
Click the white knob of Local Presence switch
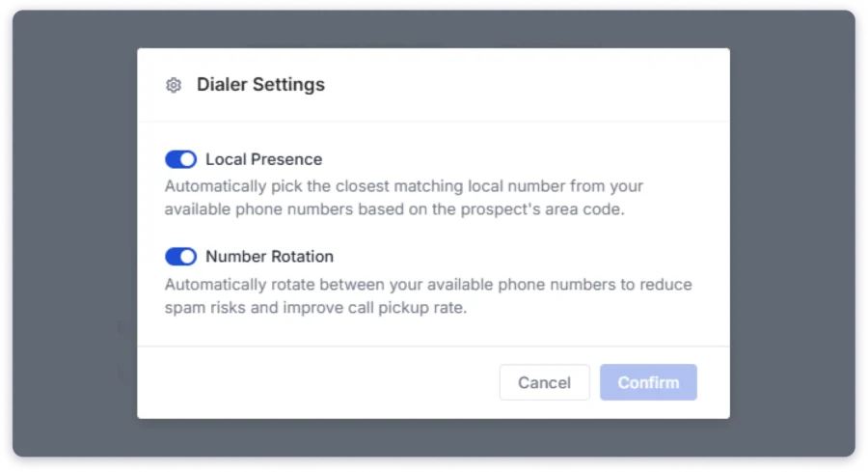point(188,159)
